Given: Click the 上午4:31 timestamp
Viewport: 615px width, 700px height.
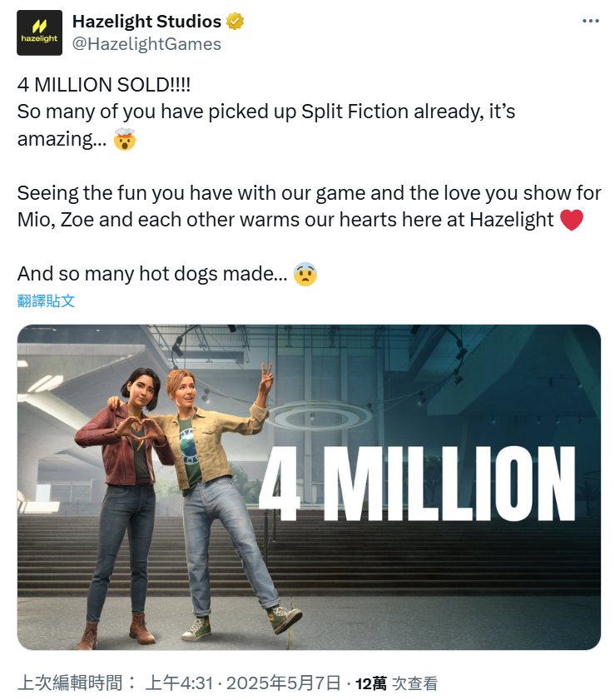Looking at the screenshot, I should pyautogui.click(x=180, y=683).
